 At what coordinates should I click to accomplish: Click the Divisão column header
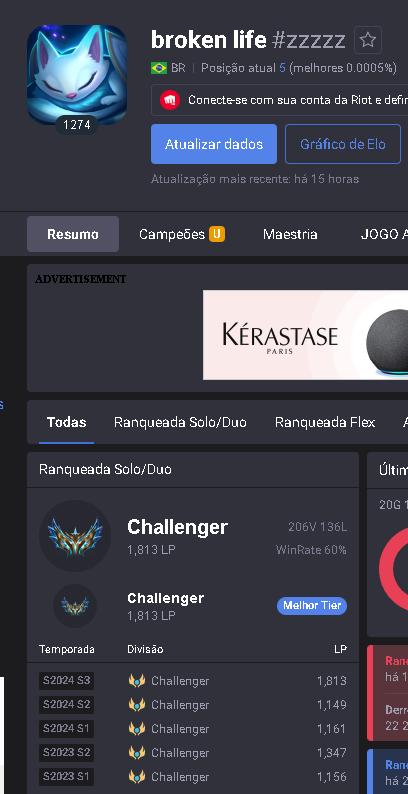145,649
